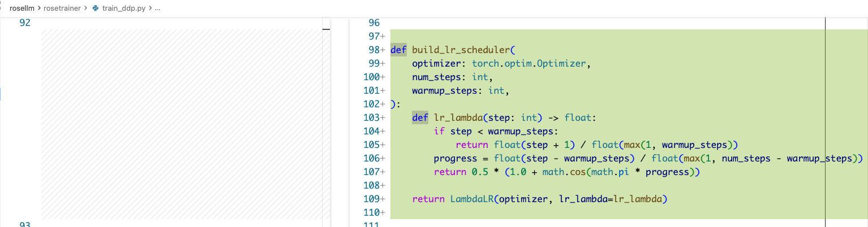Click the 'return LambdaLR(optimizer' line
Viewport: 868px width, 227px height.
540,199
